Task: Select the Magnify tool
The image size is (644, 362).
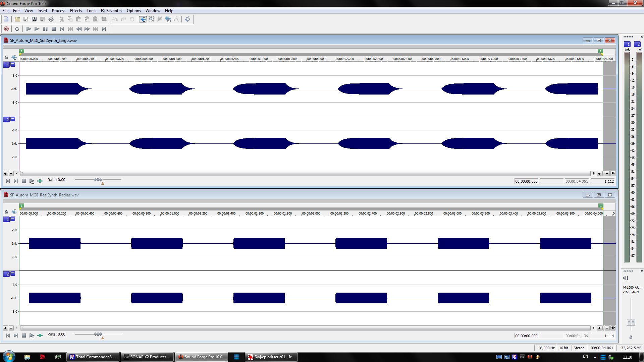Action: [151, 19]
